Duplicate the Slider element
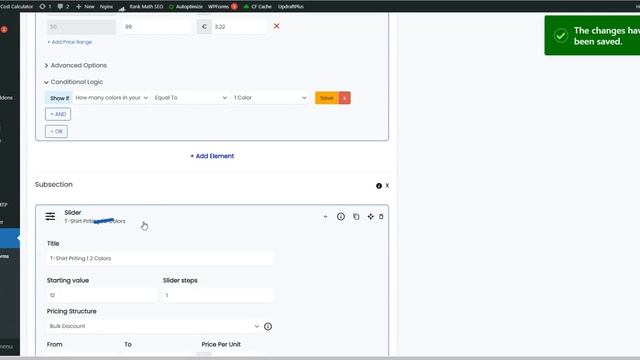This screenshot has width=640, height=360. (x=356, y=217)
